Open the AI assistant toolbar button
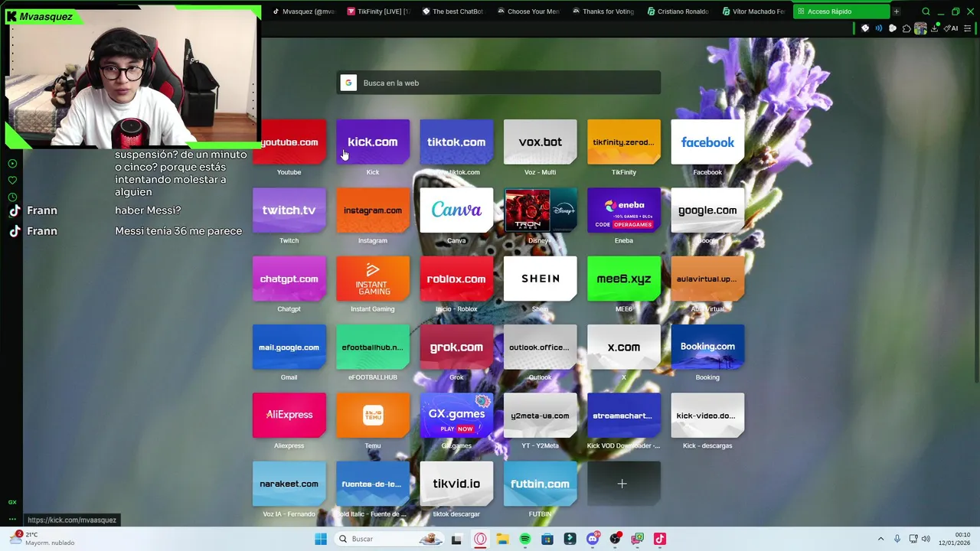The width and height of the screenshot is (980, 551). (952, 28)
